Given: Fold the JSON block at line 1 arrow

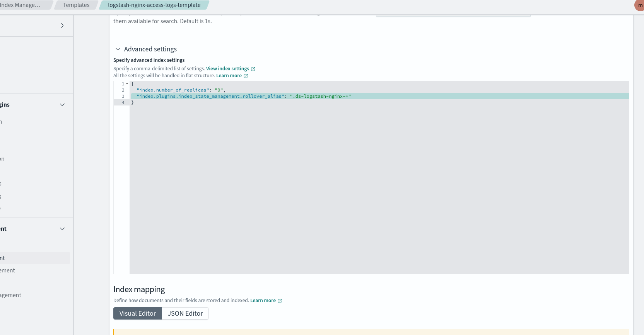Looking at the screenshot, I should (x=127, y=84).
